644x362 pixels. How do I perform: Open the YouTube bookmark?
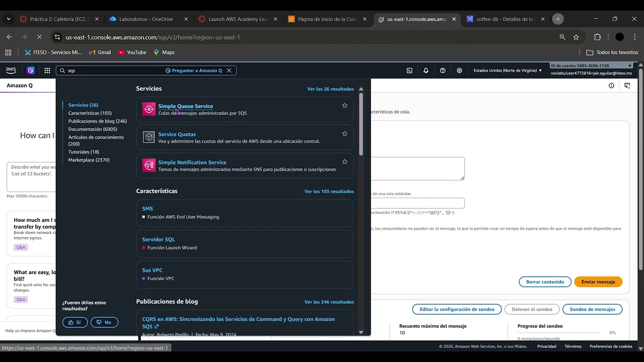pyautogui.click(x=132, y=52)
